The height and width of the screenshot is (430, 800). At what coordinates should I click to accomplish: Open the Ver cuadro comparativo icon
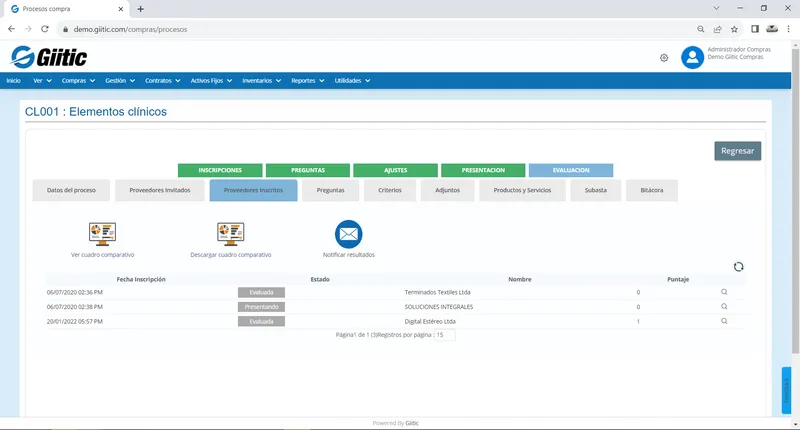coord(103,234)
